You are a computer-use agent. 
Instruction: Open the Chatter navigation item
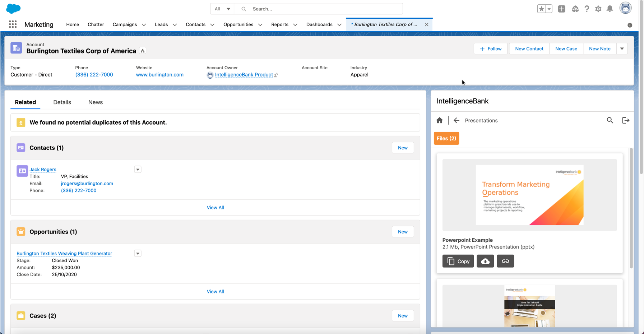coord(96,24)
